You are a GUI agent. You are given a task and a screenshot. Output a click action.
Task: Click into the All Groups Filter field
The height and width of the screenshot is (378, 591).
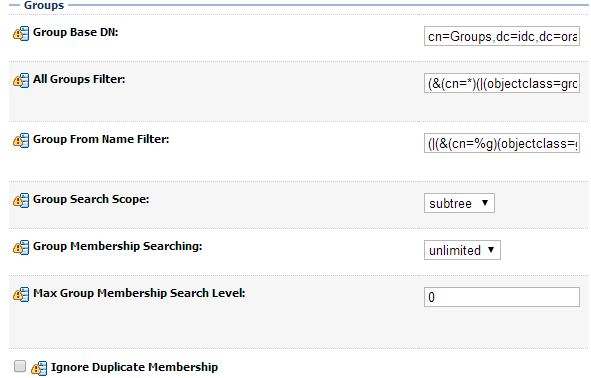tap(502, 83)
